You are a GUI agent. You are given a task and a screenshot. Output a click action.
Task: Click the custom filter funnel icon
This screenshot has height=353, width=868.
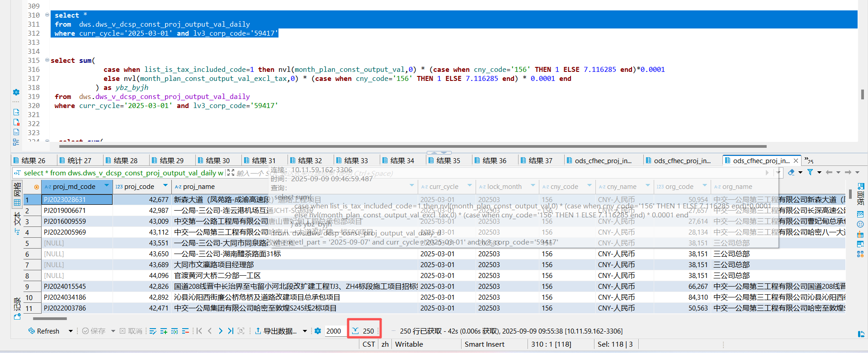[x=810, y=172]
